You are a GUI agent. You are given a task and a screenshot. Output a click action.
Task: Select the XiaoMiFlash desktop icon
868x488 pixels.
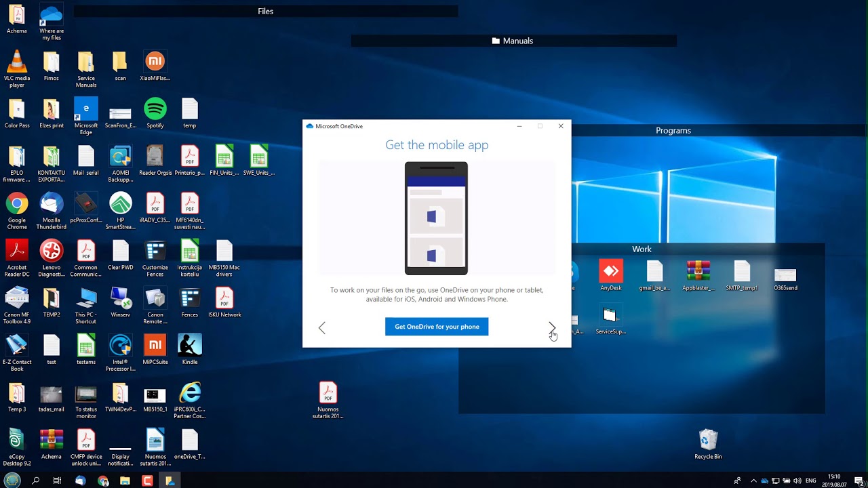(x=155, y=66)
